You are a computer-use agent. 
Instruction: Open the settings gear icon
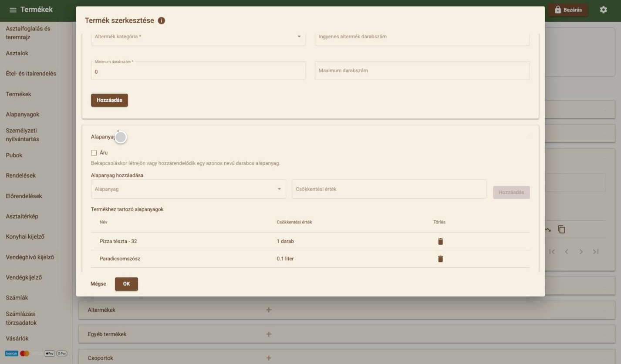pos(603,10)
